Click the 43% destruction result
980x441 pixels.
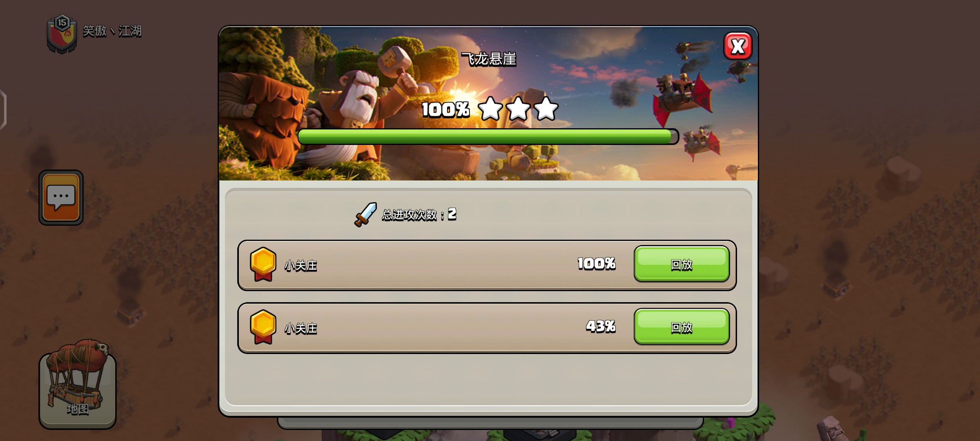click(x=601, y=326)
